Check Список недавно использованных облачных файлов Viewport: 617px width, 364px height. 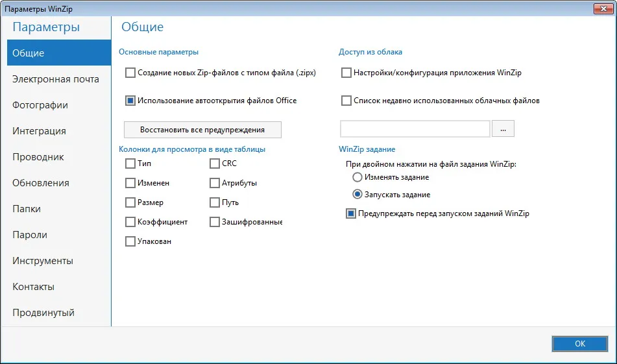[346, 101]
